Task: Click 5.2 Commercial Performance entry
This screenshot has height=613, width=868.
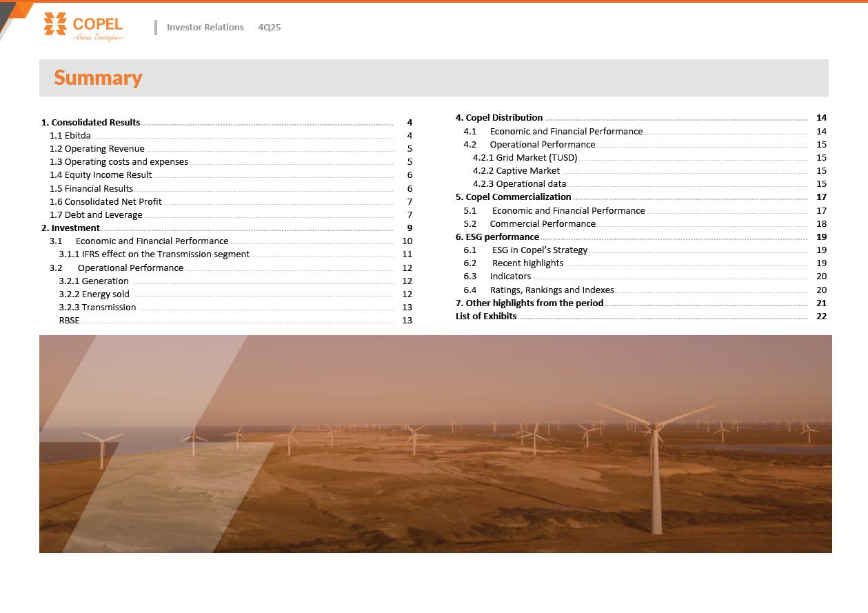Action: [x=542, y=224]
